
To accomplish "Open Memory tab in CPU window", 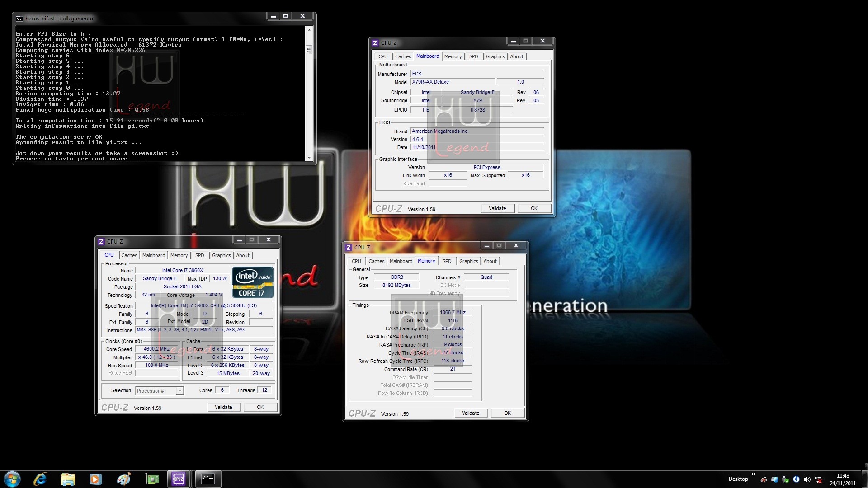I will click(179, 255).
